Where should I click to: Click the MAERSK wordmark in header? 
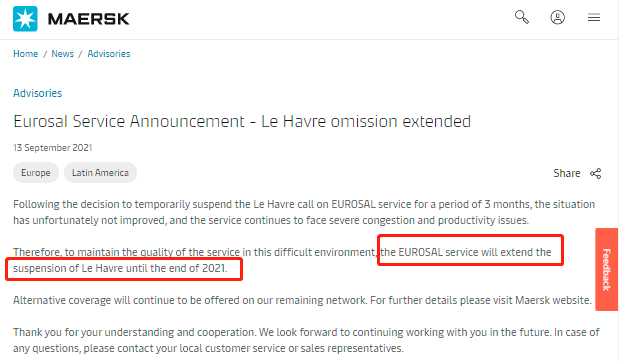(x=88, y=19)
